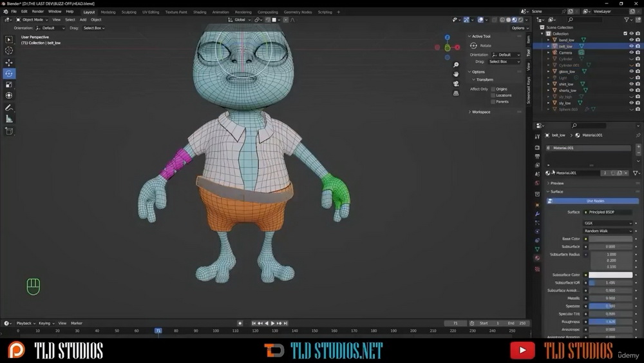Toggle the pin icon in Properties header
644x363 pixels.
click(638, 135)
